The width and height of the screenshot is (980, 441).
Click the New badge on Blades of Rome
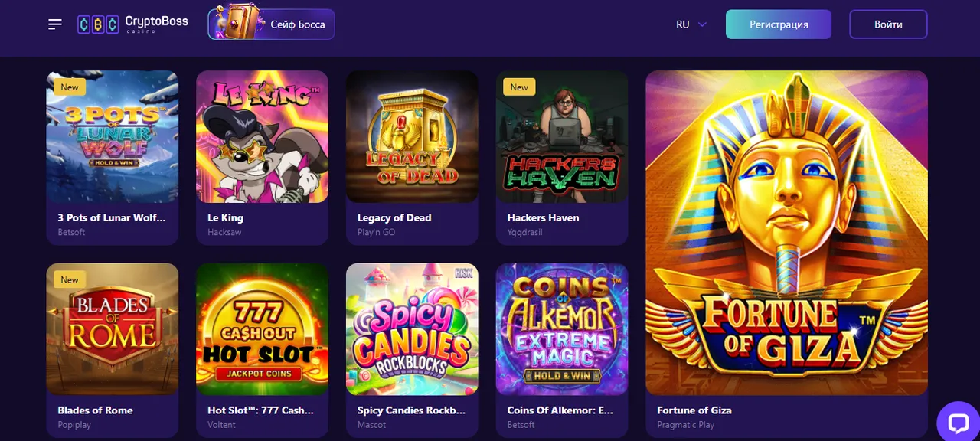click(x=69, y=279)
